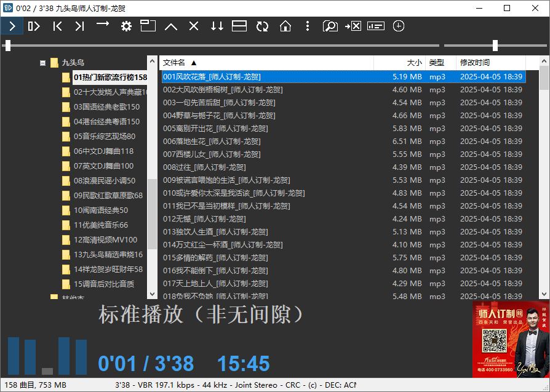Open the settings gear icon
550x392 pixels.
(126, 26)
